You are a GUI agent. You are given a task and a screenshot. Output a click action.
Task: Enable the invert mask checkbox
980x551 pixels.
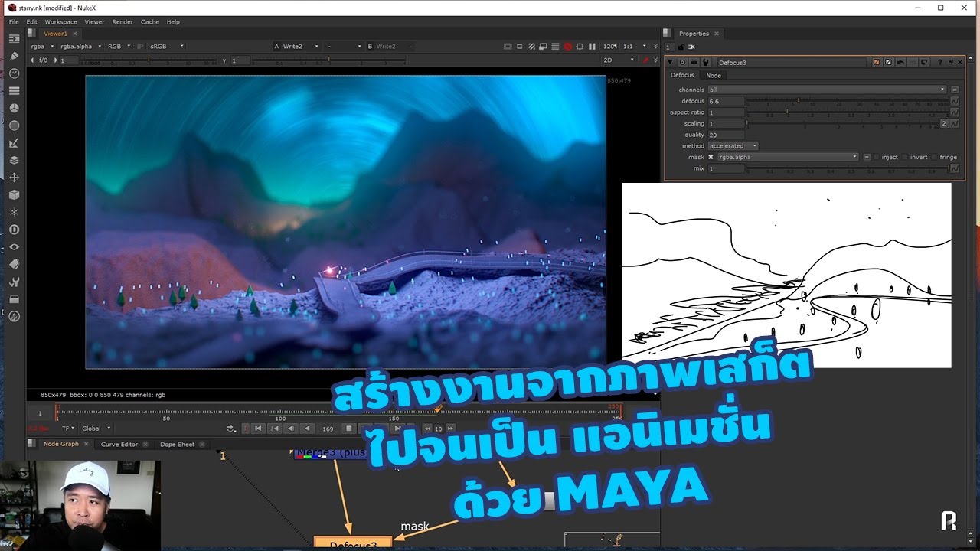pos(904,157)
